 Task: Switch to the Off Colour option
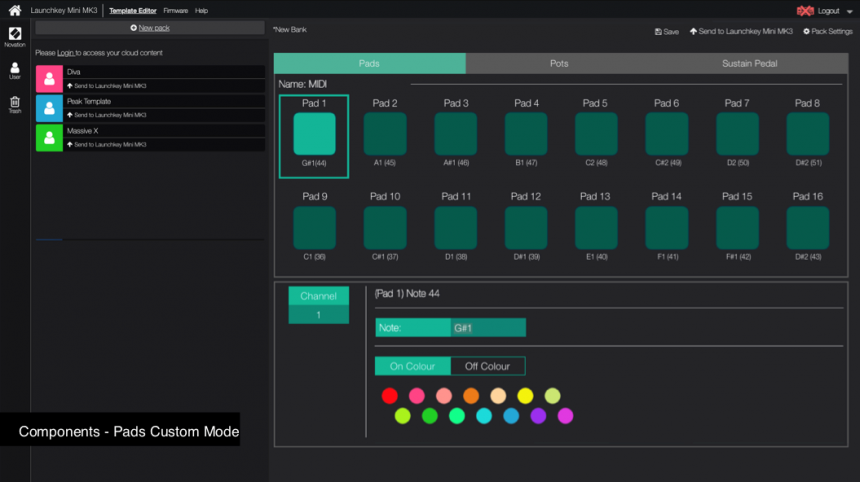487,366
